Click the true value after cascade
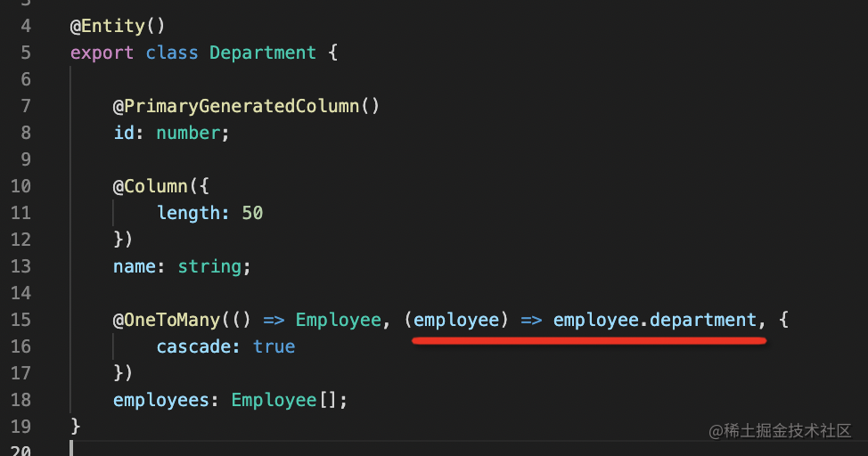Image resolution: width=868 pixels, height=456 pixels. pyautogui.click(x=274, y=346)
